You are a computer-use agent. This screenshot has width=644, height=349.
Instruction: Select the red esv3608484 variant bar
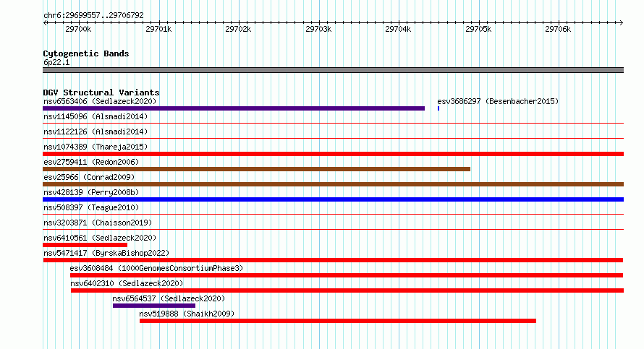(x=347, y=275)
